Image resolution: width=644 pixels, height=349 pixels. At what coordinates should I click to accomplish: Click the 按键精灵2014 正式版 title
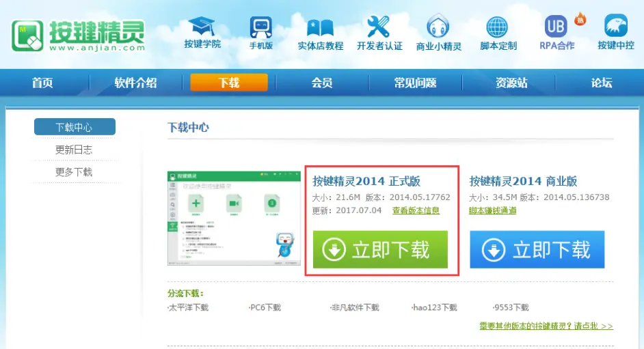click(366, 181)
